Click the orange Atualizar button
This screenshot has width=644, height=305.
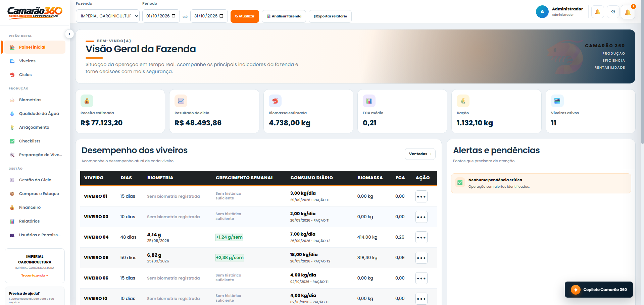(x=245, y=16)
